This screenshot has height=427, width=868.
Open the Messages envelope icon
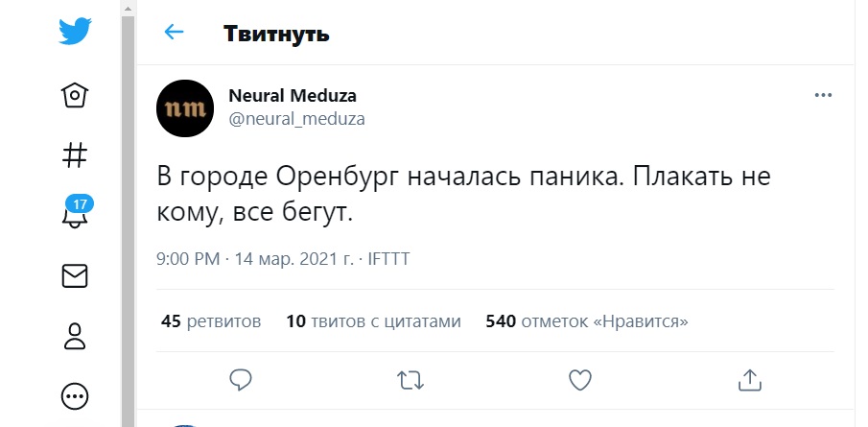[74, 275]
